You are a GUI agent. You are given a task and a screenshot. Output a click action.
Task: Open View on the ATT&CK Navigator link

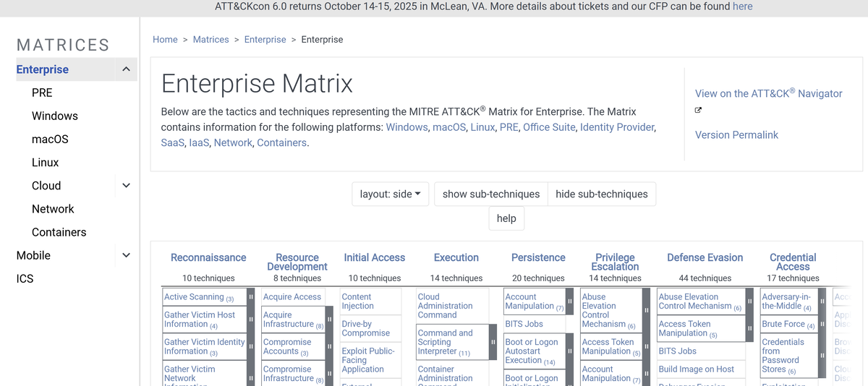pos(769,93)
